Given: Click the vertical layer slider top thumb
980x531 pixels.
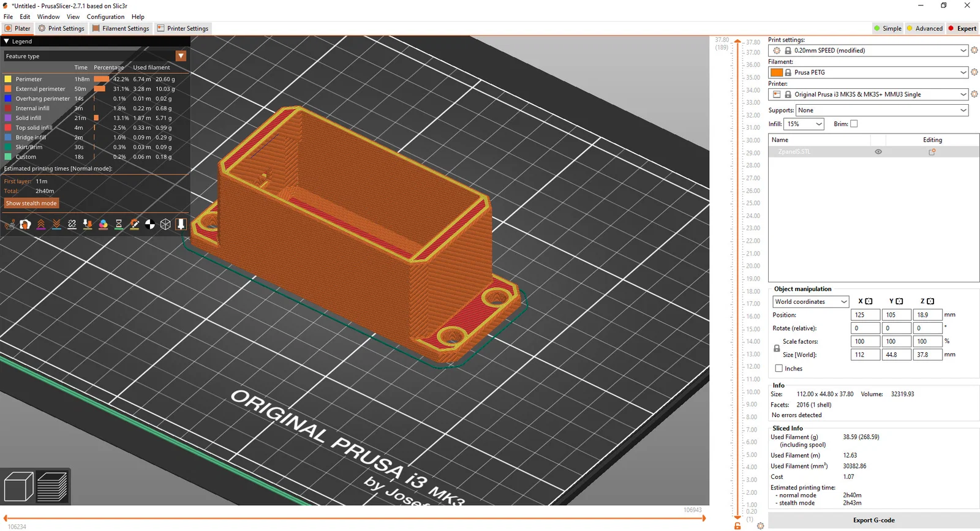Looking at the screenshot, I should 737,42.
